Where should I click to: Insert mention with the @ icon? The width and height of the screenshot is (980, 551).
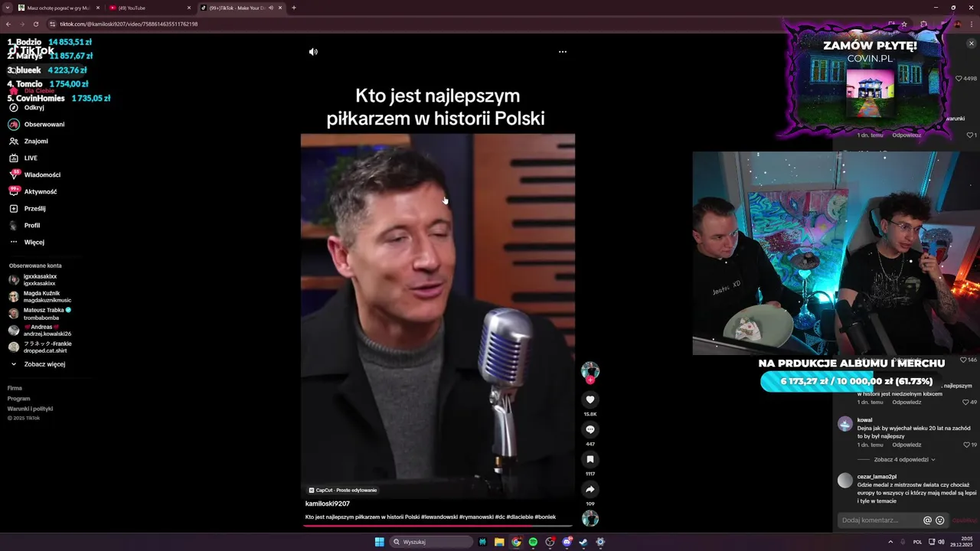pyautogui.click(x=927, y=520)
